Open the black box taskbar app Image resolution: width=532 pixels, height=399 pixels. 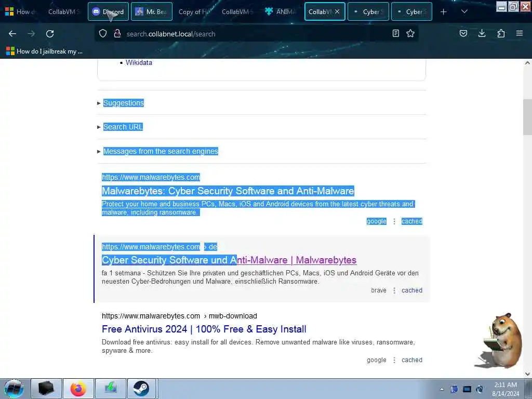(46, 389)
